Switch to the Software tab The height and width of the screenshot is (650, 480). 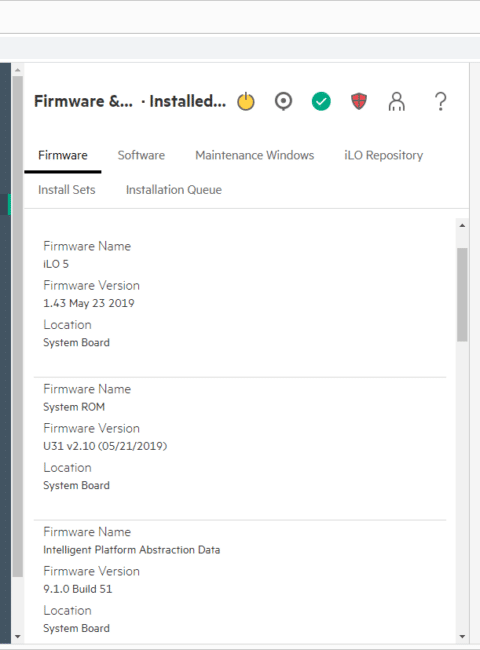(141, 155)
